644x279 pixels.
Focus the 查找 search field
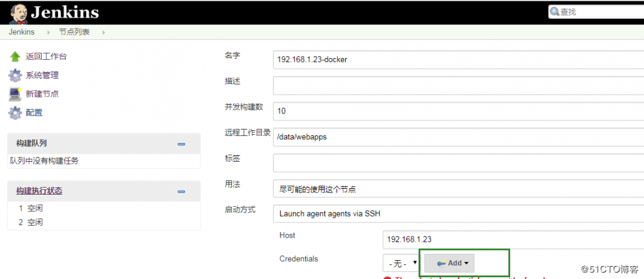[596, 12]
